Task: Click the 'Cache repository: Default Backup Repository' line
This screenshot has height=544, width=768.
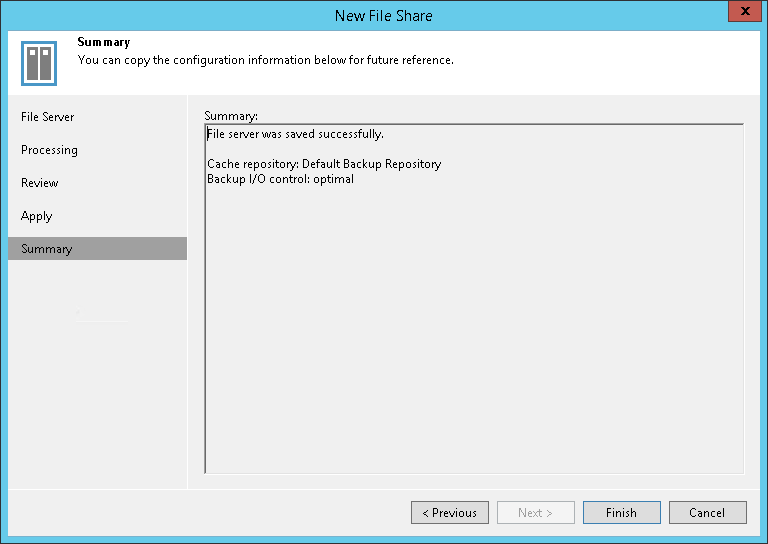Action: [324, 164]
